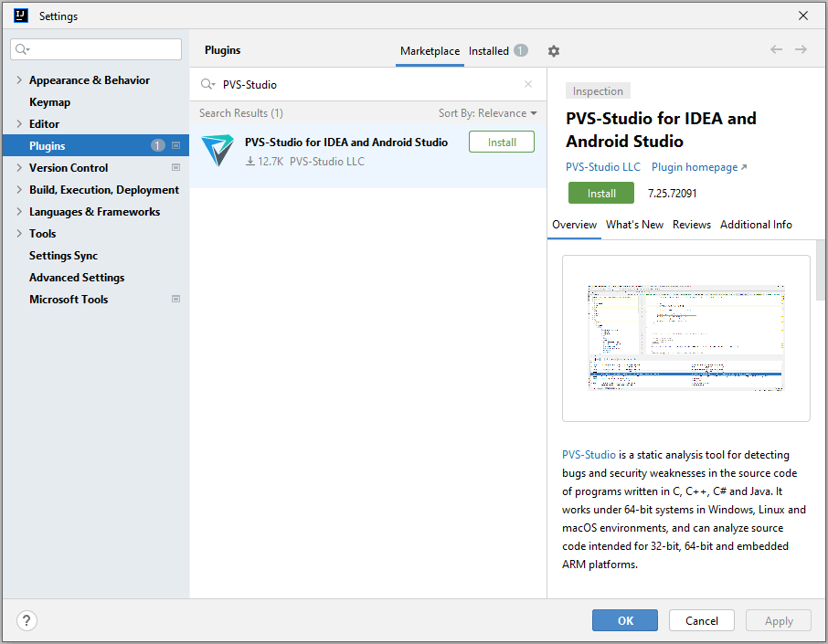Image resolution: width=828 pixels, height=644 pixels.
Task: Click the plugins gear settings icon
Action: tap(553, 51)
